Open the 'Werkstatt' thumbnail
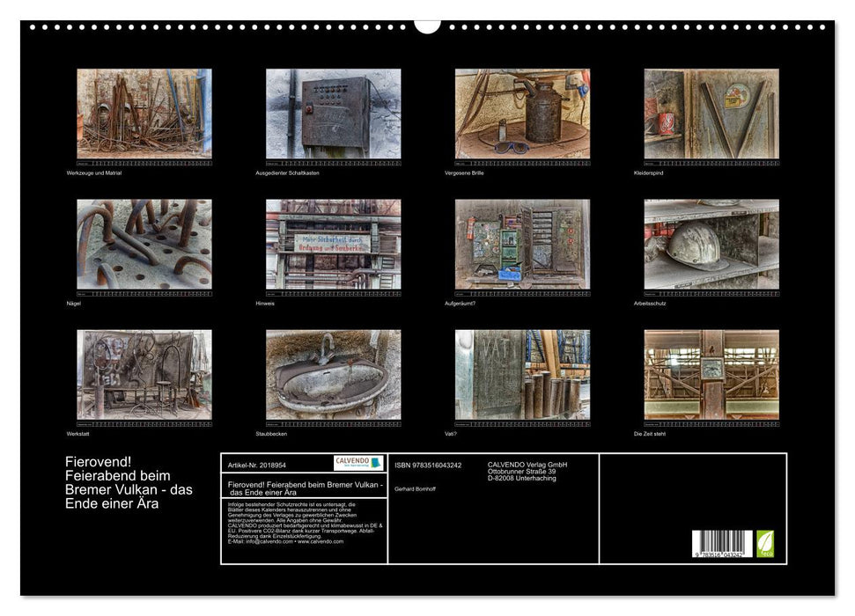Viewport: 855px width, 616px height. pos(144,374)
